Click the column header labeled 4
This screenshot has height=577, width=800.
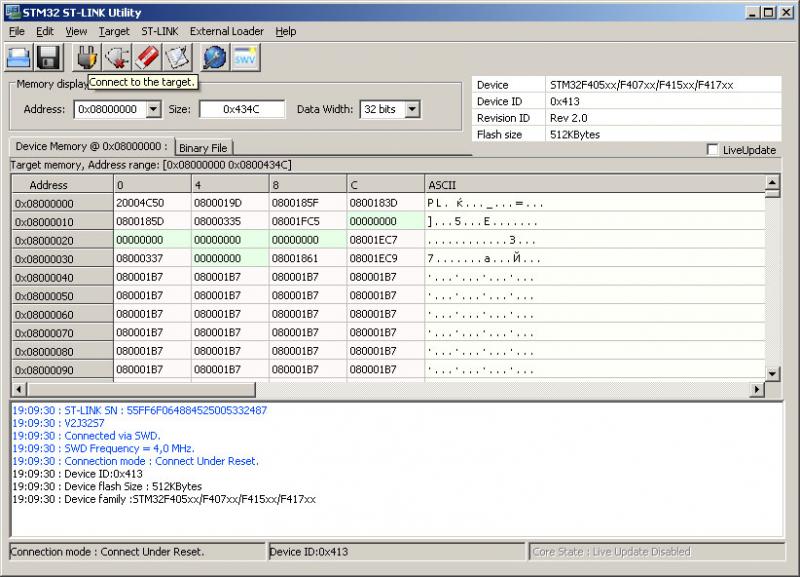pyautogui.click(x=230, y=185)
